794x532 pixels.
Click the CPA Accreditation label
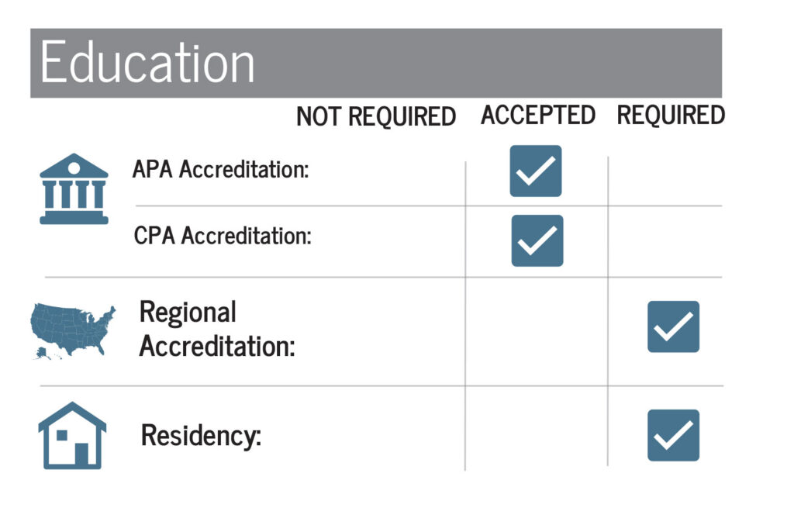(223, 236)
